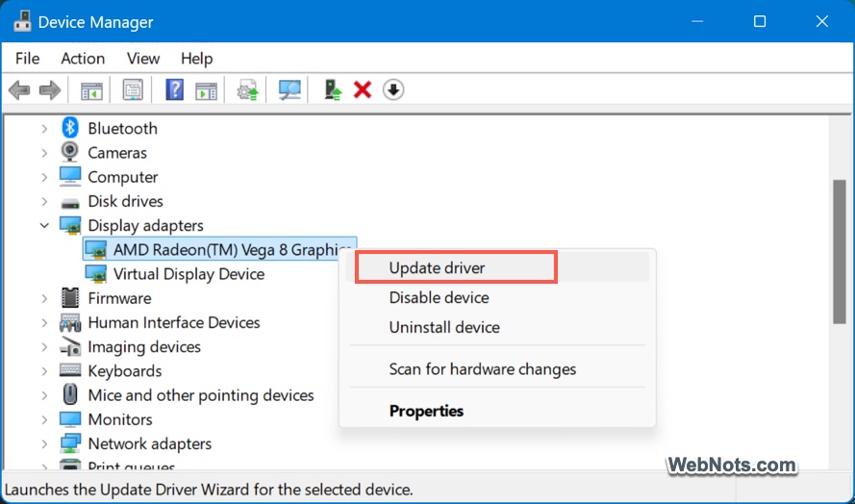Image resolution: width=855 pixels, height=504 pixels.
Task: Open the File menu
Action: (27, 59)
